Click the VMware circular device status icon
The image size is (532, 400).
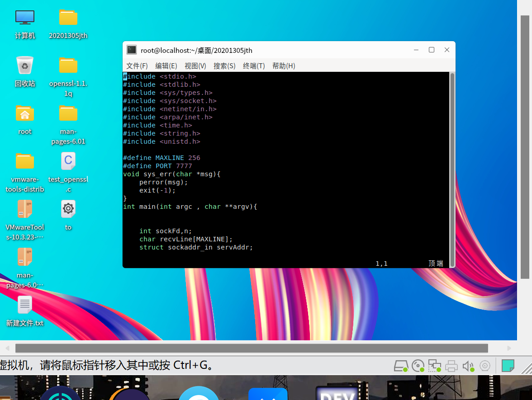[x=485, y=366]
